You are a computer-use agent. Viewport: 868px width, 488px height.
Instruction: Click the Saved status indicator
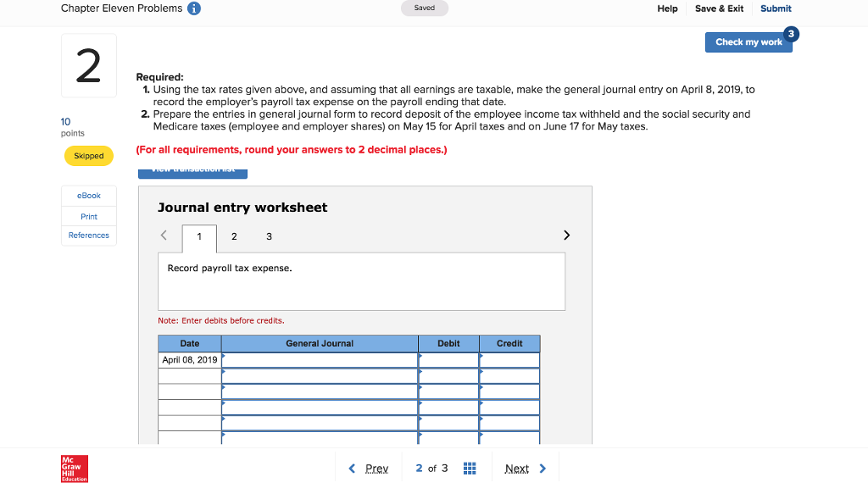[424, 8]
